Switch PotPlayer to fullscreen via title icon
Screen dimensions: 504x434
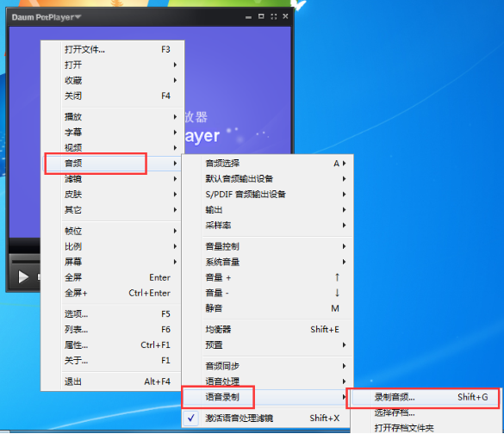pyautogui.click(x=273, y=16)
